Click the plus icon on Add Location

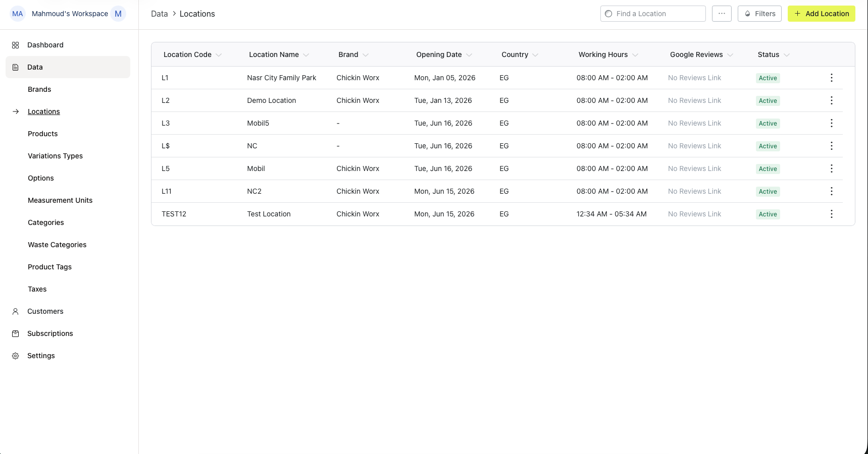pos(797,14)
